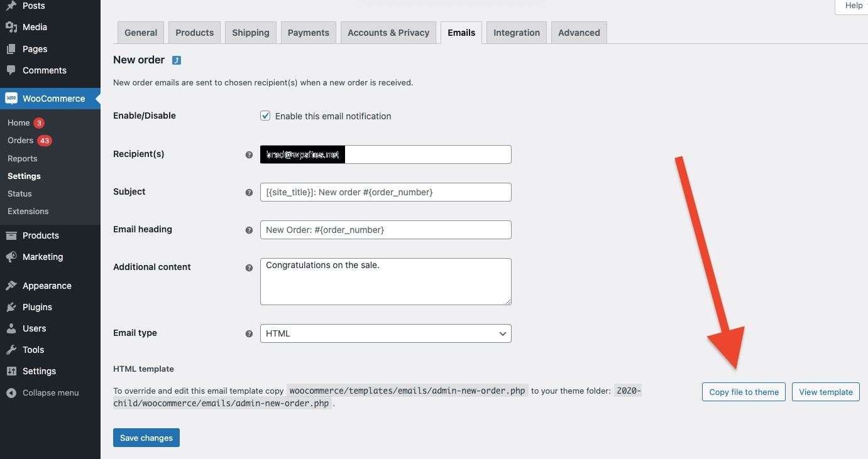Click the Comments speech bubble icon

click(13, 70)
